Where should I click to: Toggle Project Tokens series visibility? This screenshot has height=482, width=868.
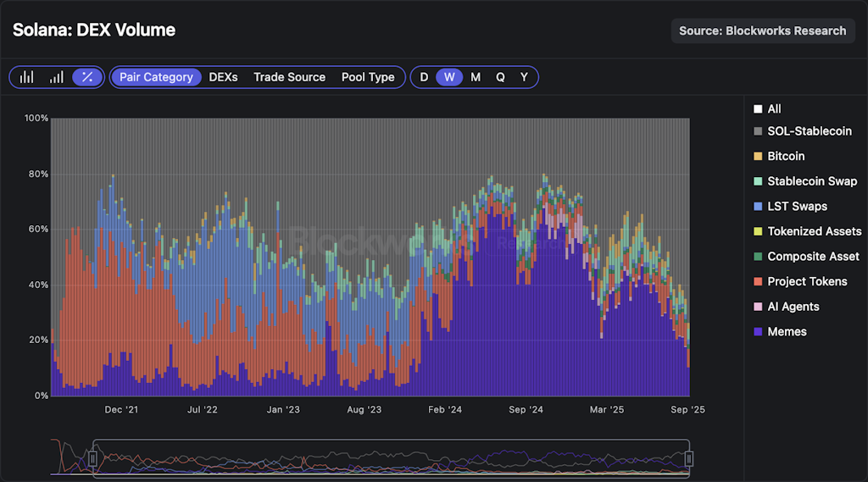click(x=806, y=281)
